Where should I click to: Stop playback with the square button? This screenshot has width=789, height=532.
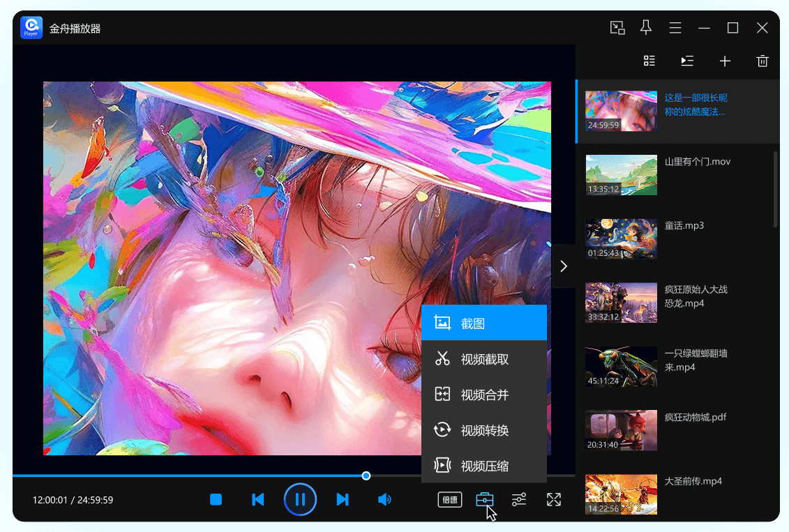tap(216, 499)
